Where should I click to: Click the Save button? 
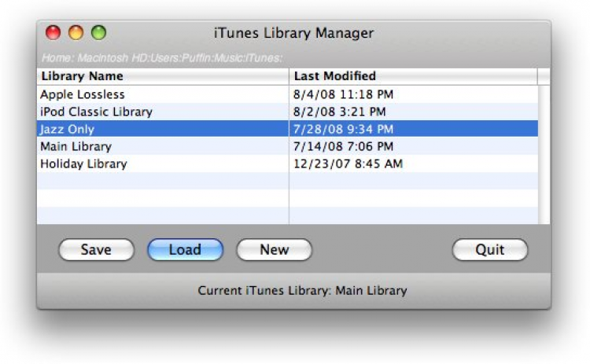pyautogui.click(x=96, y=250)
